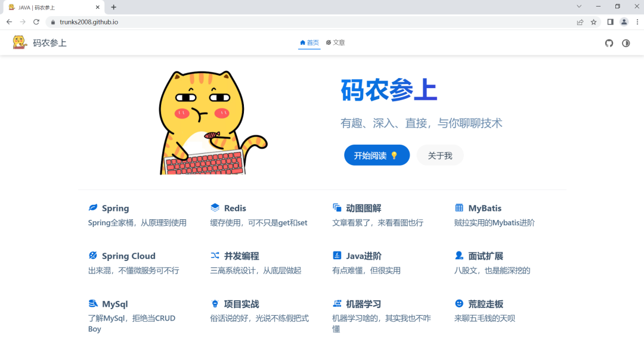Click the browser back arrow
The image size is (644, 339).
tap(9, 22)
